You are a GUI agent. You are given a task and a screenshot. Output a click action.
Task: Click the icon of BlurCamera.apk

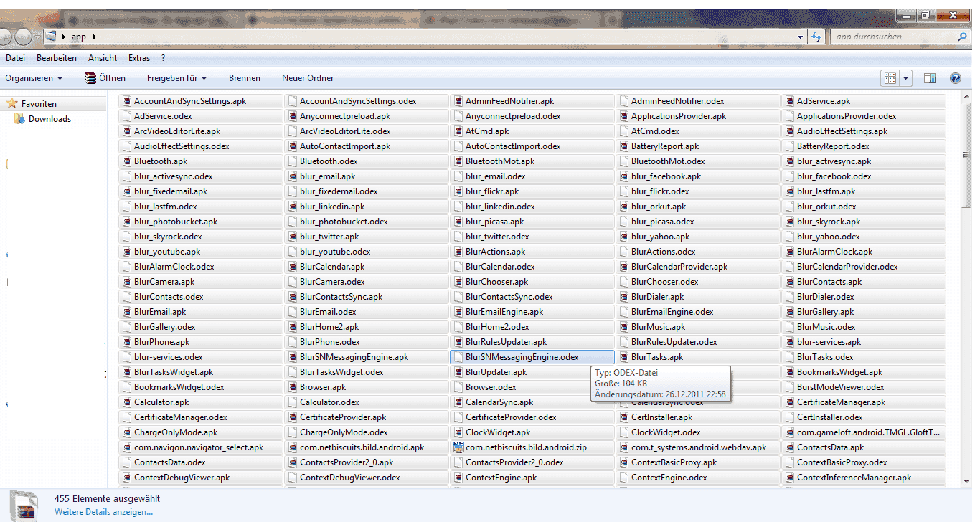(x=127, y=282)
